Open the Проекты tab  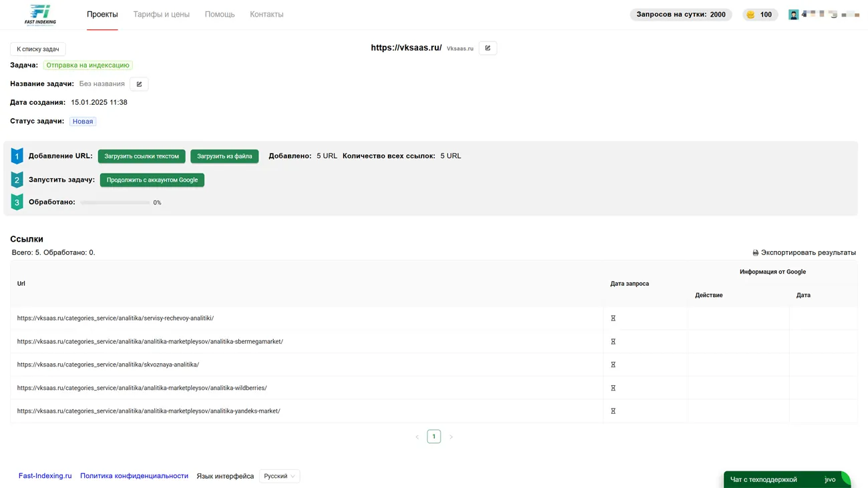(102, 15)
